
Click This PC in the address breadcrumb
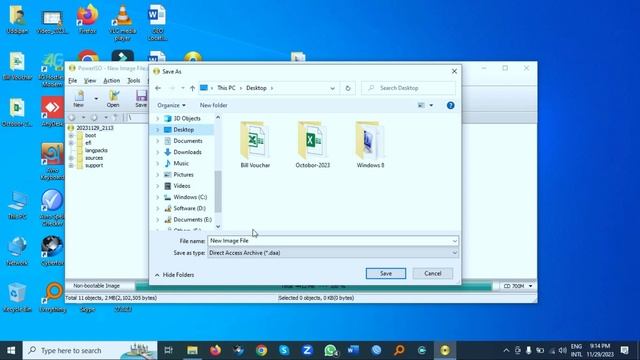(226, 88)
